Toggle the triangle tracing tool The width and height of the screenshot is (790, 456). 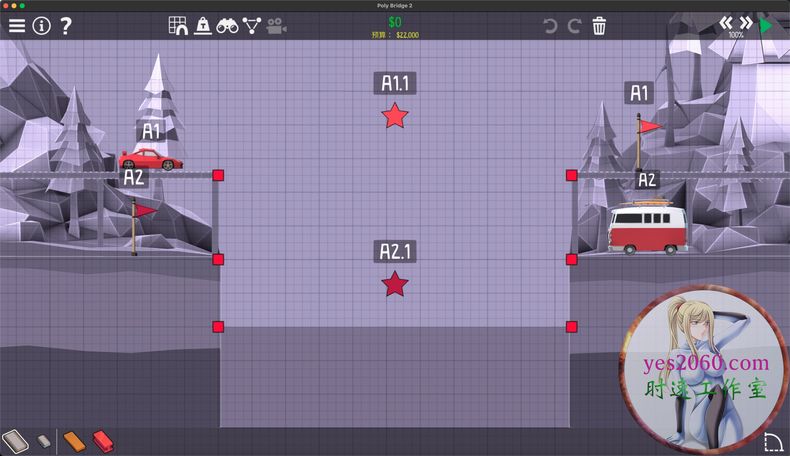coord(252,26)
